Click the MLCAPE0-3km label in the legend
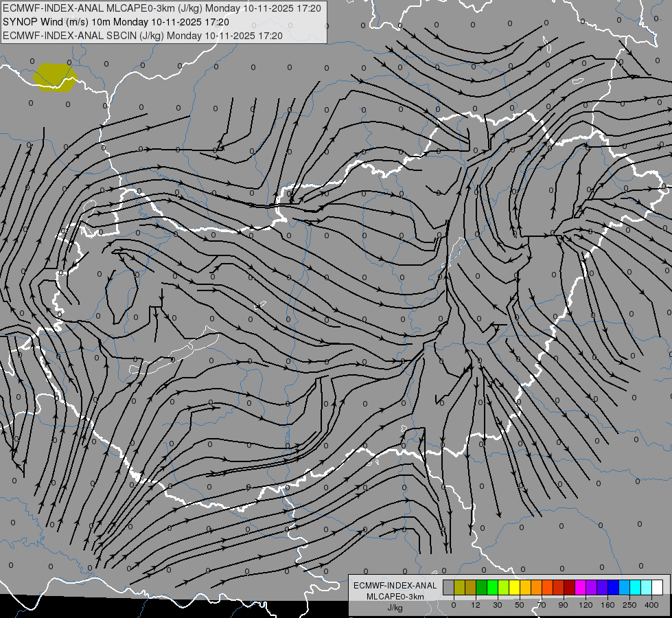 click(x=395, y=597)
